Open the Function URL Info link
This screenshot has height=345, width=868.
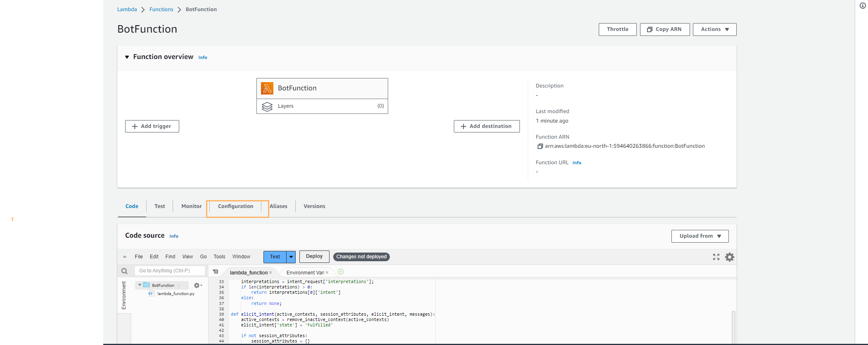pos(577,163)
